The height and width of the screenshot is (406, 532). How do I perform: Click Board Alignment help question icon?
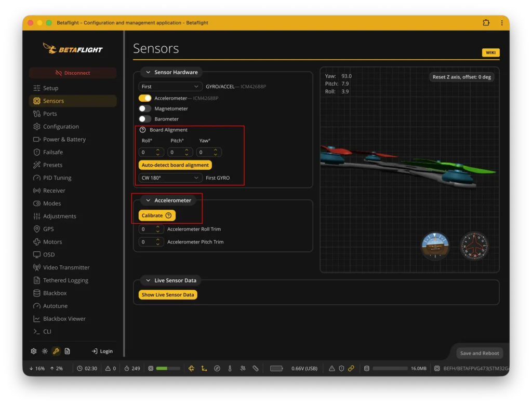(x=143, y=130)
